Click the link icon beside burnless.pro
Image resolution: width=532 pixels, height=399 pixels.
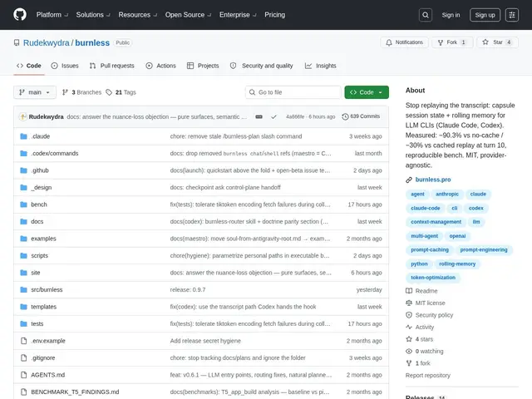[x=409, y=180]
